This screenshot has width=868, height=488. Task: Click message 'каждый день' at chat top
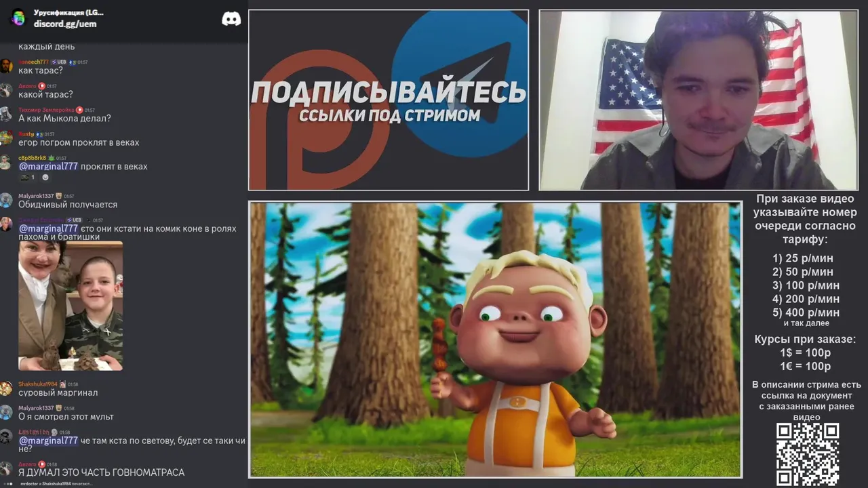(47, 47)
